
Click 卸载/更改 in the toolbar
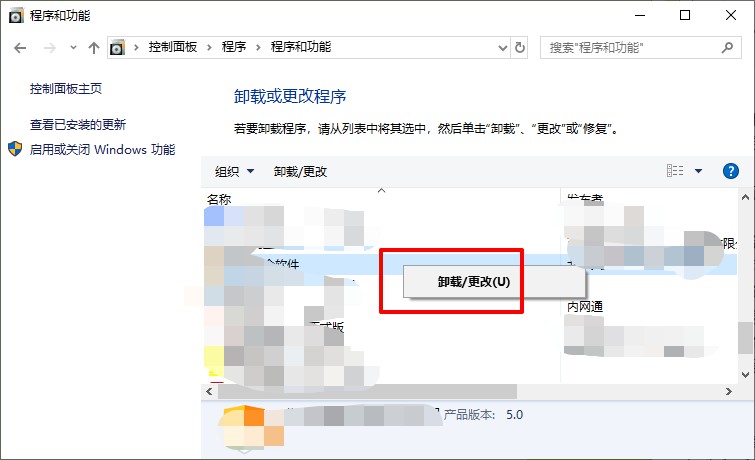(x=300, y=172)
